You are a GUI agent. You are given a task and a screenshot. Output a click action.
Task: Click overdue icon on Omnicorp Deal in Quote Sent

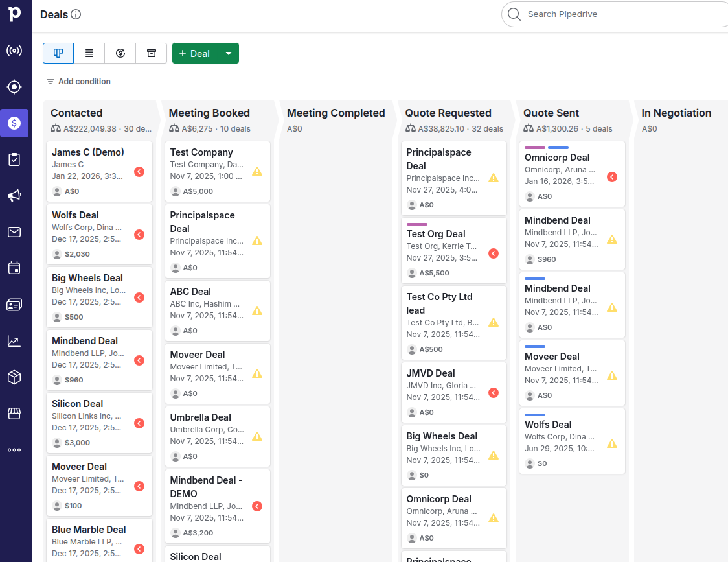612,177
